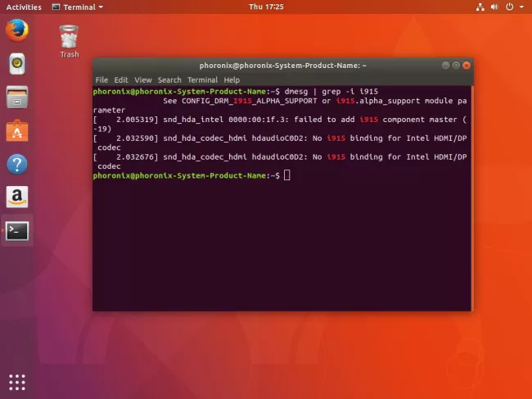Screen dimensions: 532x399
Task: Open the clock showing Thu 17:25
Action: click(266, 7)
